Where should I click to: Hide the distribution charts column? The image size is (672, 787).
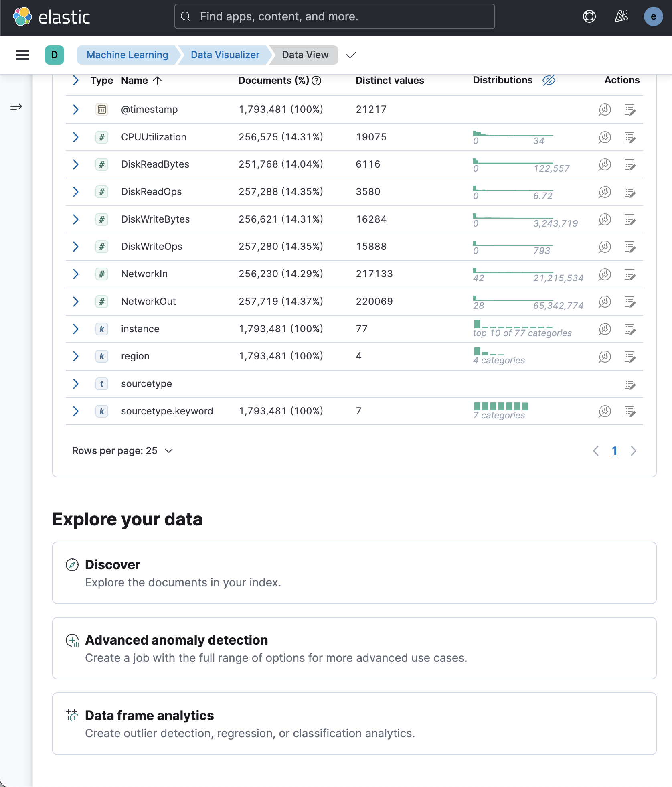click(549, 80)
